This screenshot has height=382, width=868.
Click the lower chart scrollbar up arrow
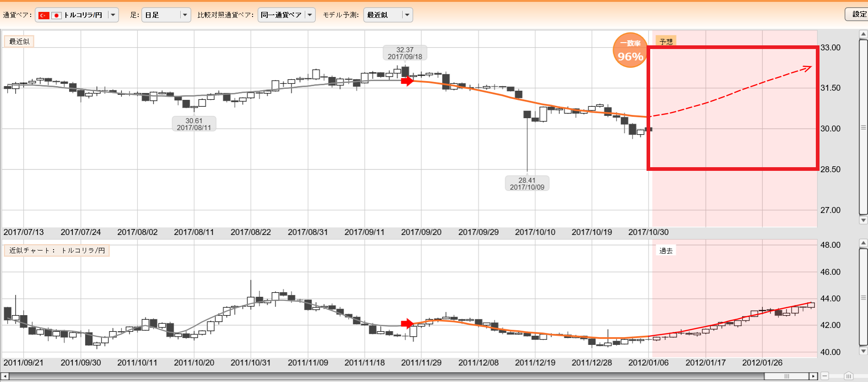coord(863,243)
